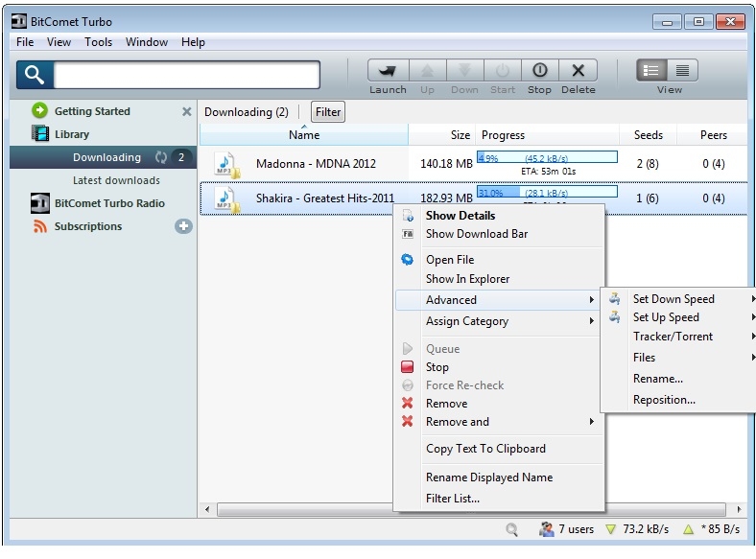This screenshot has width=756, height=559.
Task: Open the Tools menu
Action: click(98, 42)
